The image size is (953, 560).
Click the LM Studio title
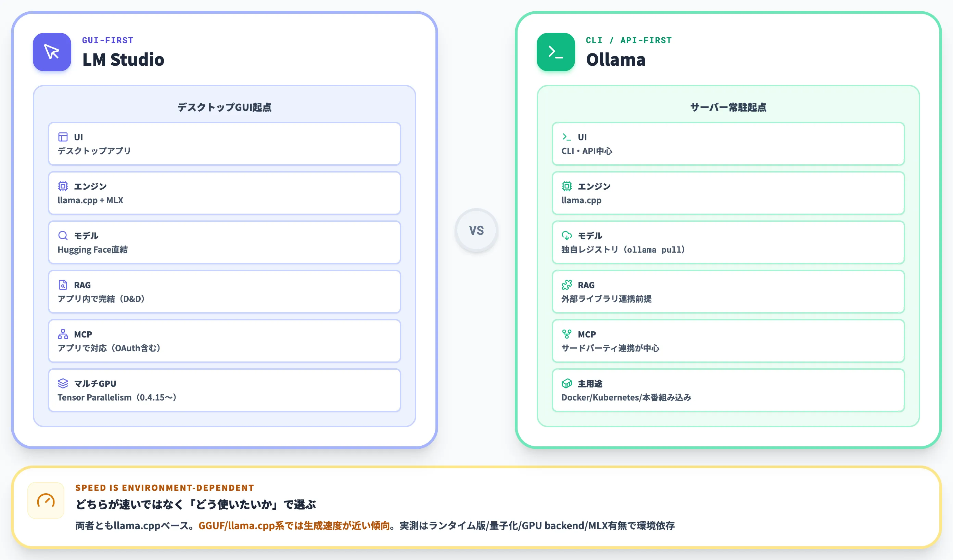coord(123,60)
